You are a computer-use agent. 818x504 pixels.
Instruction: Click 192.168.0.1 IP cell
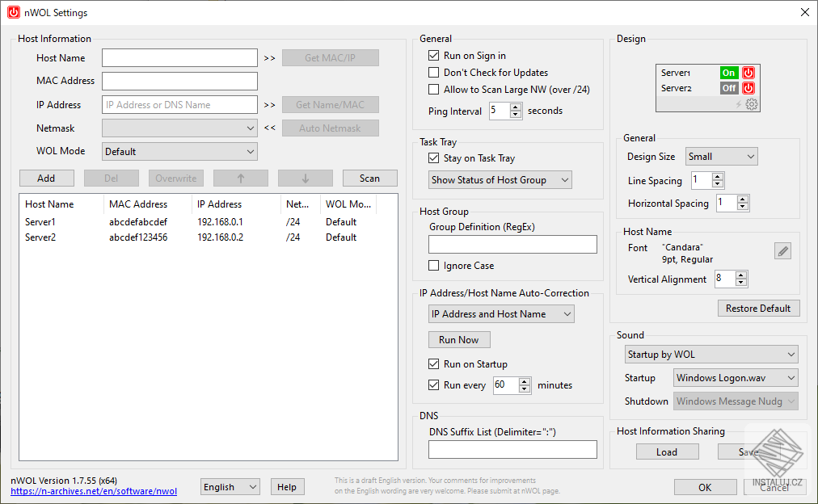click(x=220, y=222)
